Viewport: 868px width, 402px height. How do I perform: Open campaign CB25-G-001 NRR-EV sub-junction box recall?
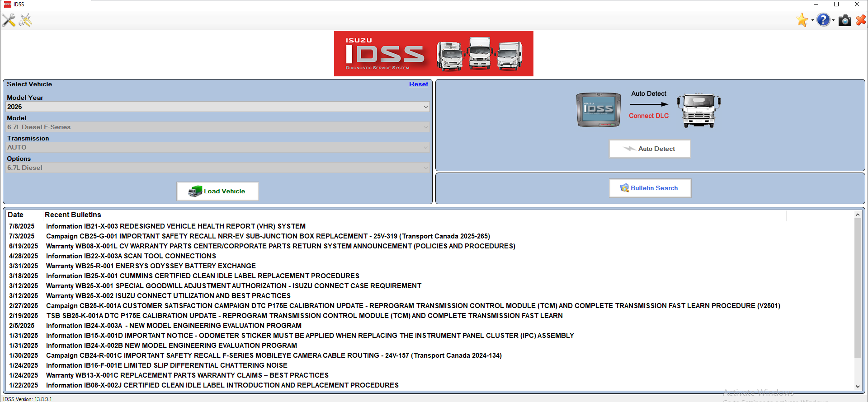pyautogui.click(x=268, y=236)
